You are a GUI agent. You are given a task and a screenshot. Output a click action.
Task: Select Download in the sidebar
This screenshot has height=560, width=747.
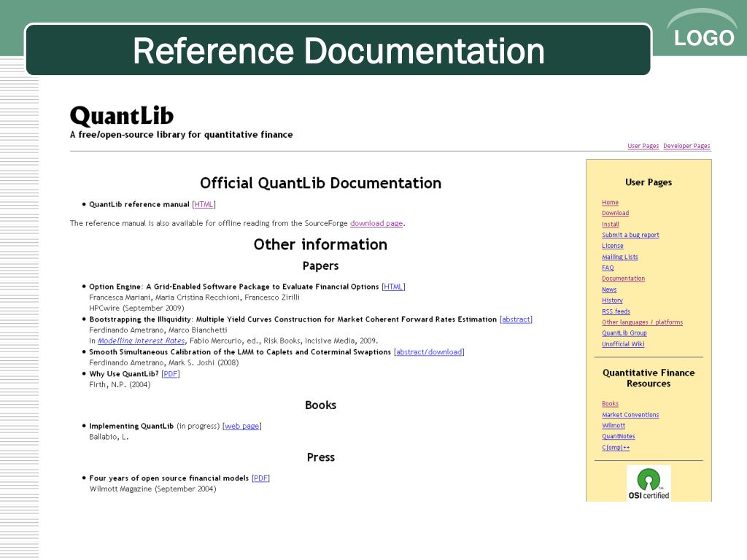click(x=615, y=214)
